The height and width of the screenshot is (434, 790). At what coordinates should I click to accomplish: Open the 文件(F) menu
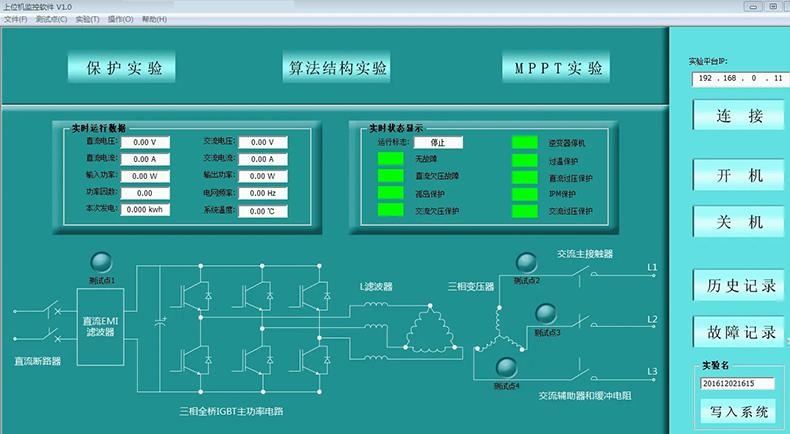pos(15,19)
